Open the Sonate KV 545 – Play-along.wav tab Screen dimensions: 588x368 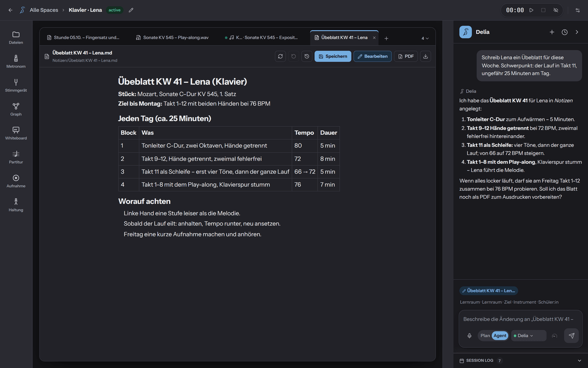coord(173,38)
